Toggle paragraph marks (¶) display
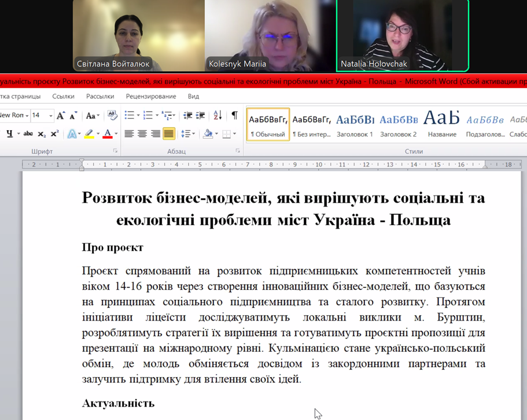Viewport: 527px width, 420px height. click(x=234, y=116)
